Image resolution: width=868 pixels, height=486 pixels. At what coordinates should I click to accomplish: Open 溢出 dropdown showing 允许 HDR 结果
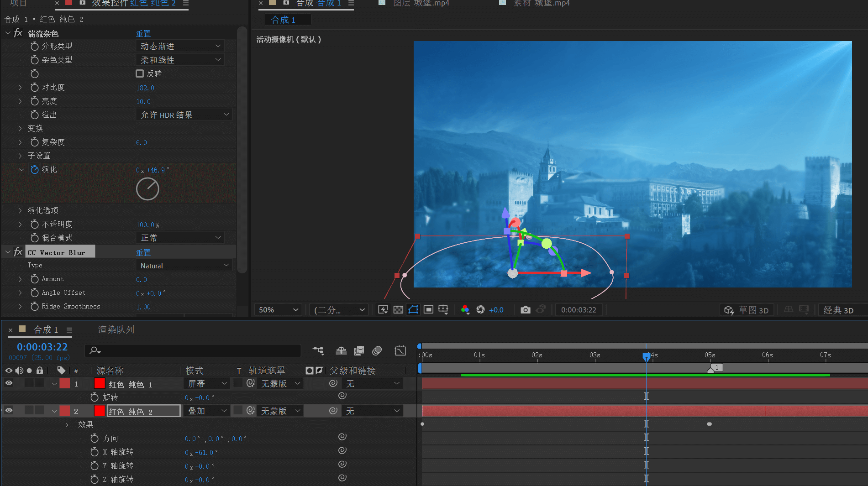pyautogui.click(x=184, y=115)
